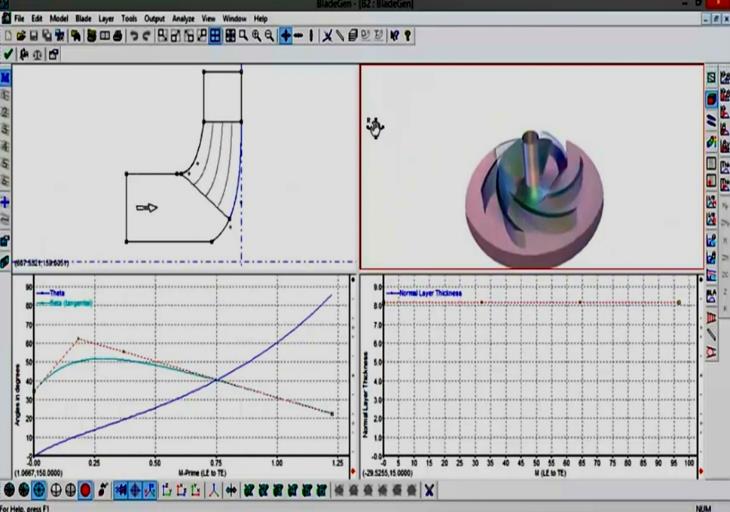Click the X-shaped icon in the top toolbar

coord(327,36)
